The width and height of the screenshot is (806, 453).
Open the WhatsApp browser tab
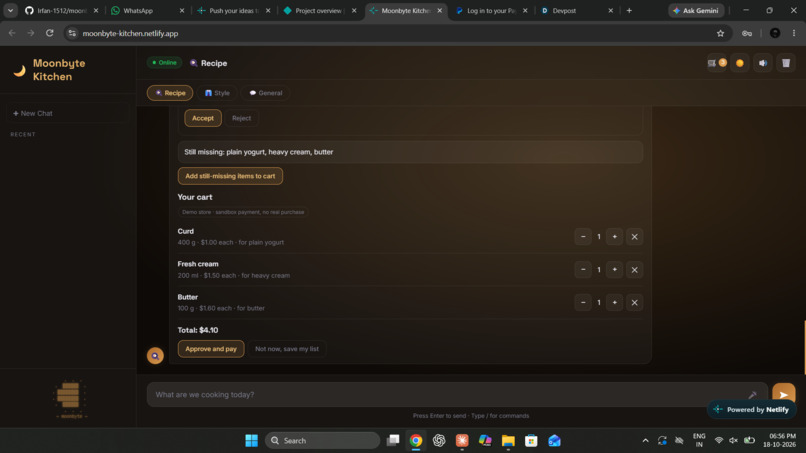tap(148, 10)
